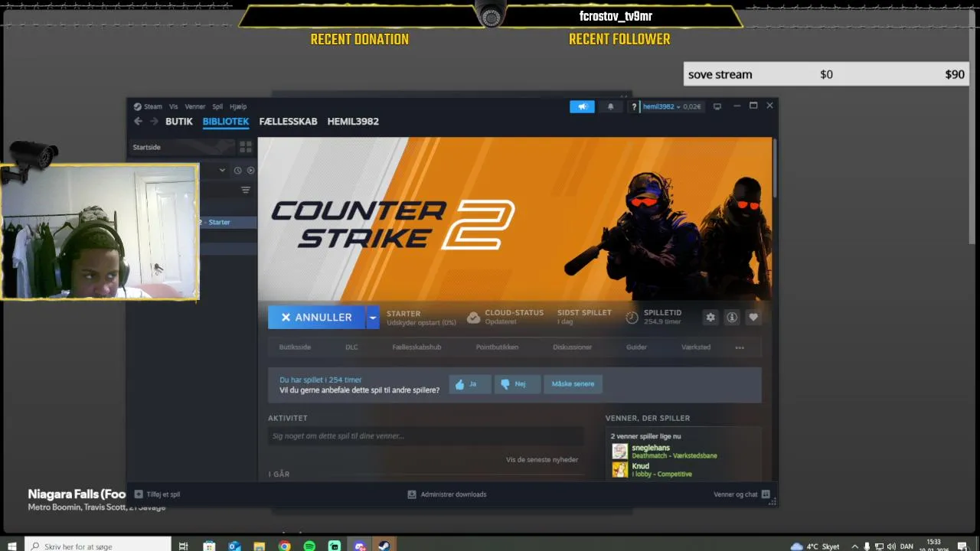
Task: Open Chrome from the taskbar
Action: tap(285, 546)
